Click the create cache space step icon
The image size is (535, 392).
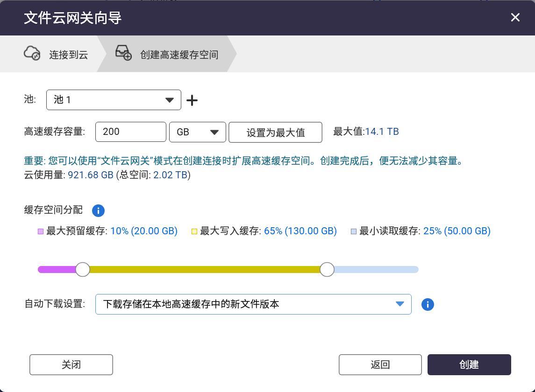pyautogui.click(x=123, y=53)
